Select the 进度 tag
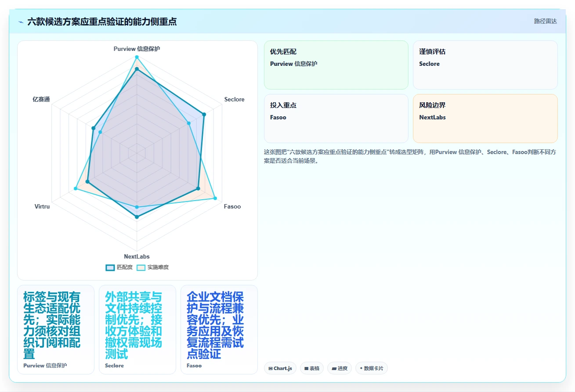This screenshot has width=575, height=392. 340,368
